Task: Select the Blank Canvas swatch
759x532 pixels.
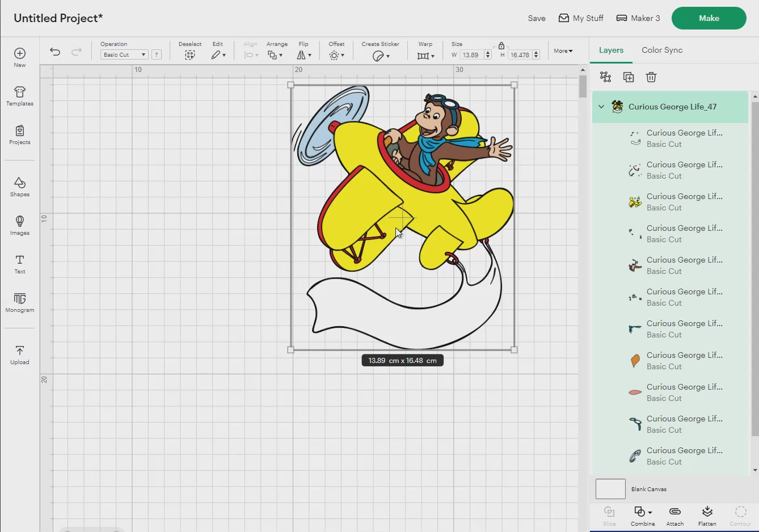Action: pyautogui.click(x=610, y=489)
